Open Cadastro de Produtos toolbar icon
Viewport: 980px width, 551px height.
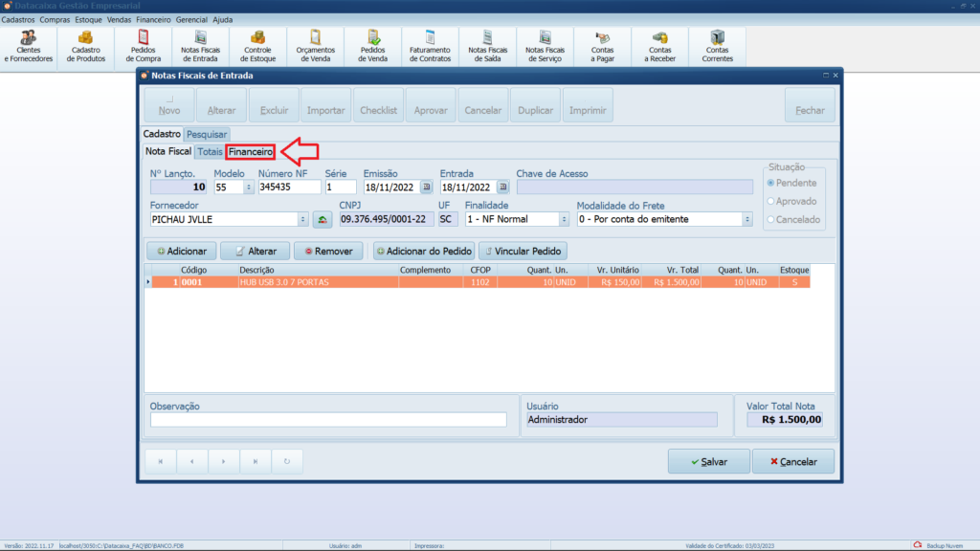tap(86, 45)
